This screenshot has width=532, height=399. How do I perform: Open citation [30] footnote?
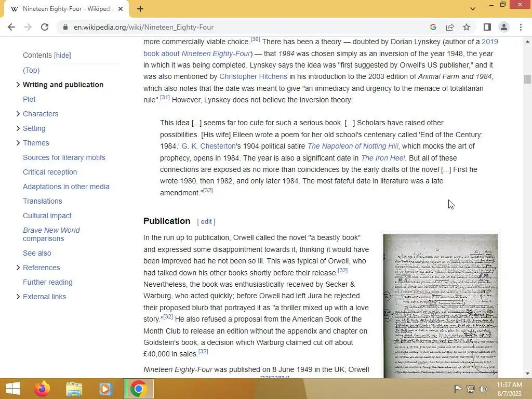coord(255,39)
